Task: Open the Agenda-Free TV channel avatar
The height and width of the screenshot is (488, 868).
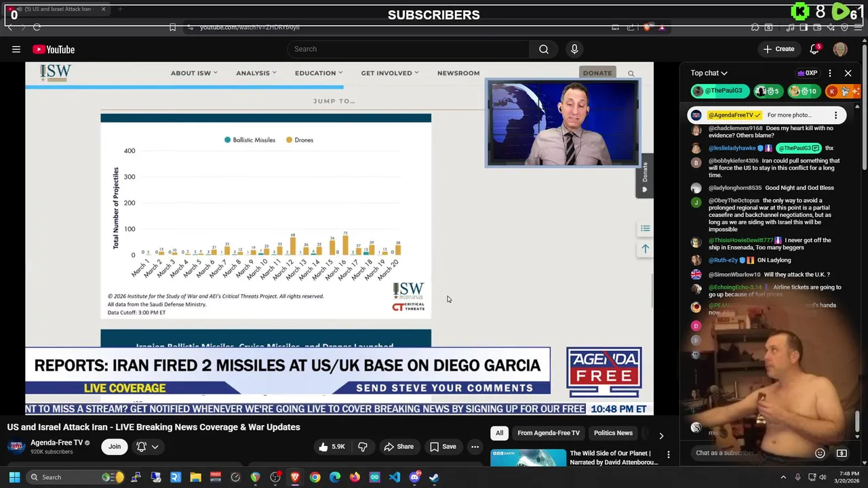Action: coord(16,446)
